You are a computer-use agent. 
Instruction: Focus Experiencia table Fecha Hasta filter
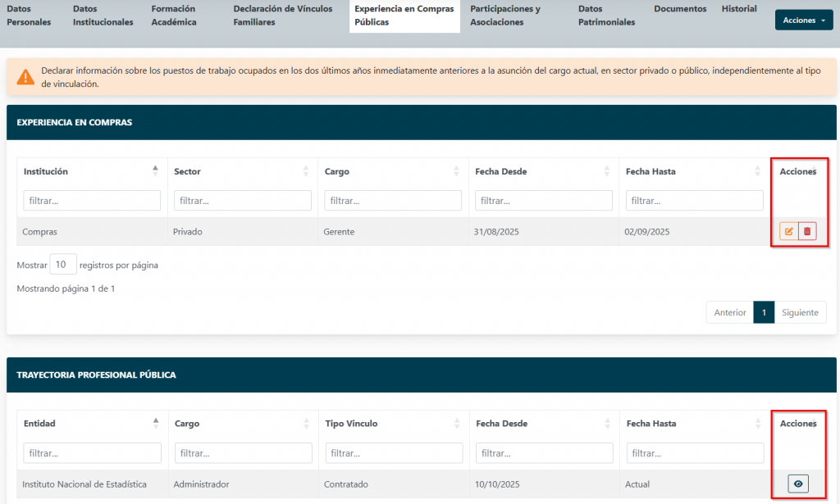coord(694,201)
